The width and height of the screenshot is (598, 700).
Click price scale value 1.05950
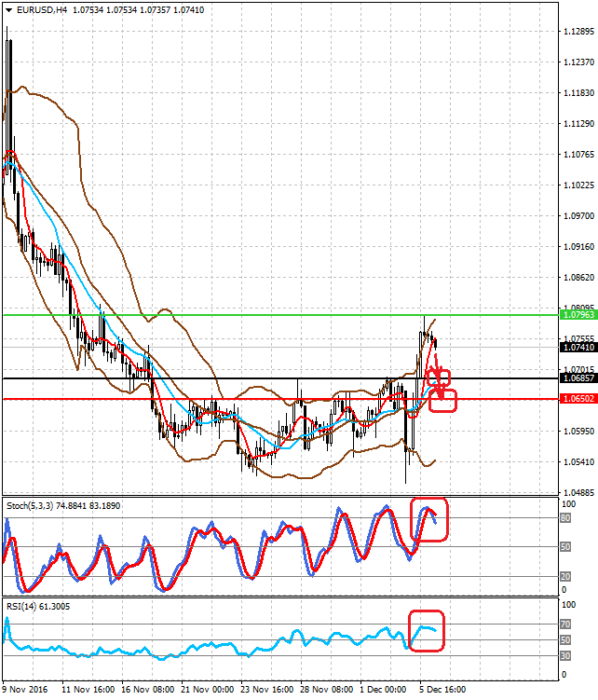point(578,432)
